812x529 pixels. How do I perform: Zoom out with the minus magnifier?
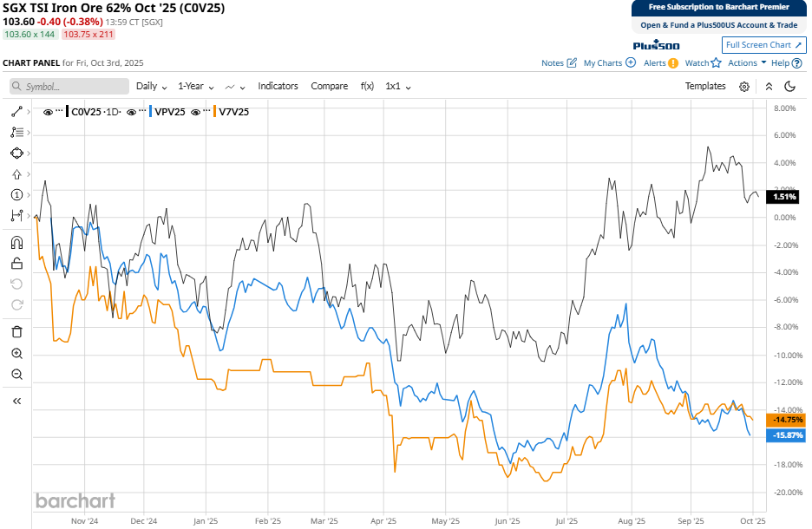pyautogui.click(x=16, y=374)
